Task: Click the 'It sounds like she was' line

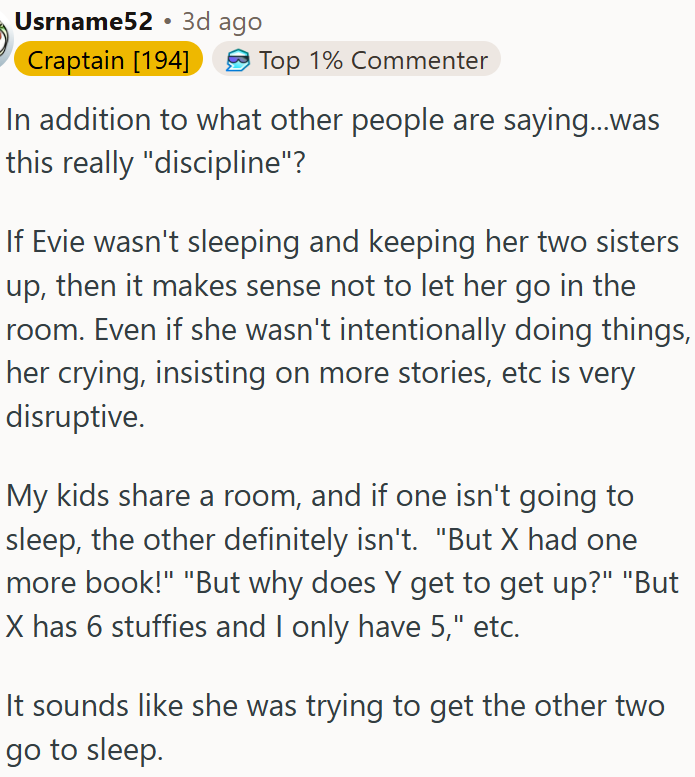Action: (335, 706)
